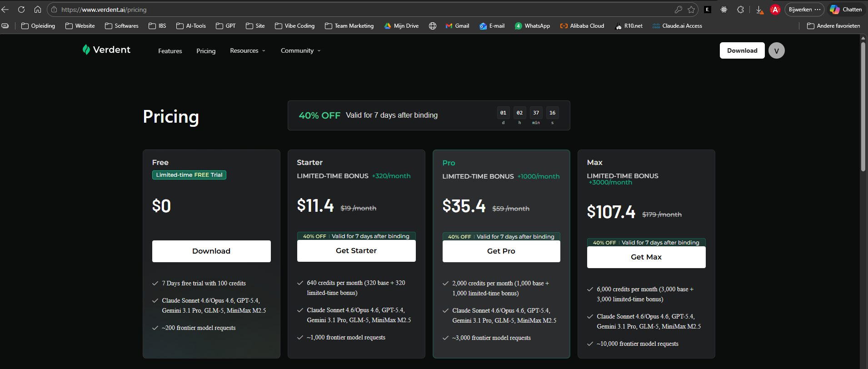Go to the Pricing nav link
Image resolution: width=868 pixels, height=369 pixels.
[206, 51]
